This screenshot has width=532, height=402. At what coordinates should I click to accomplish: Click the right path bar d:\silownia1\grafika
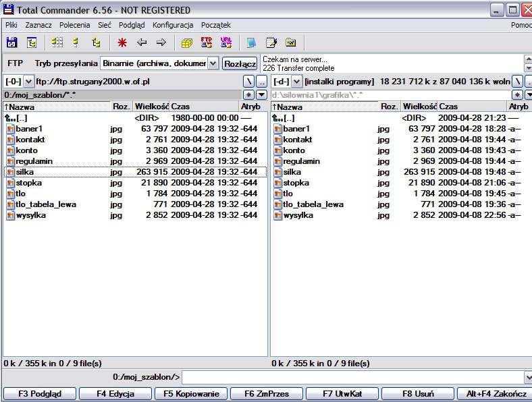point(391,95)
